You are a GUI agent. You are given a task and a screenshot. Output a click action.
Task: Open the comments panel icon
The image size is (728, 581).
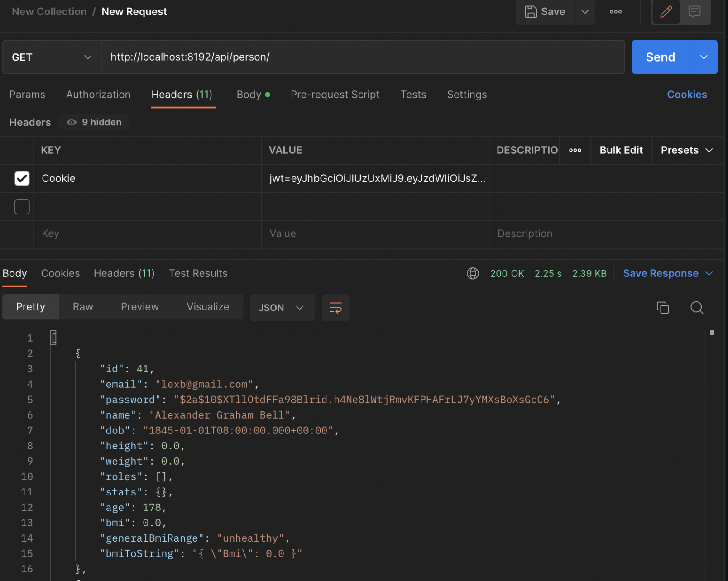pos(694,12)
